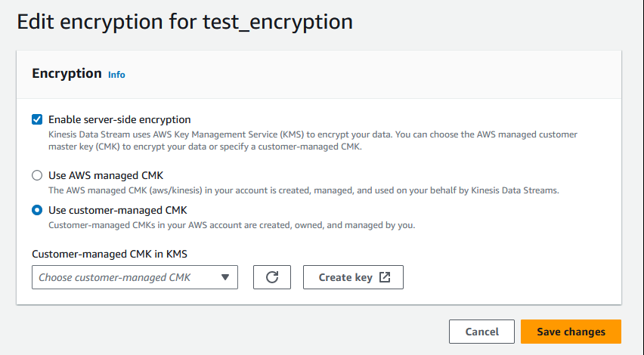The height and width of the screenshot is (355, 644).
Task: Select the Use customer-managed CMK radio button
Action: pyautogui.click(x=37, y=210)
